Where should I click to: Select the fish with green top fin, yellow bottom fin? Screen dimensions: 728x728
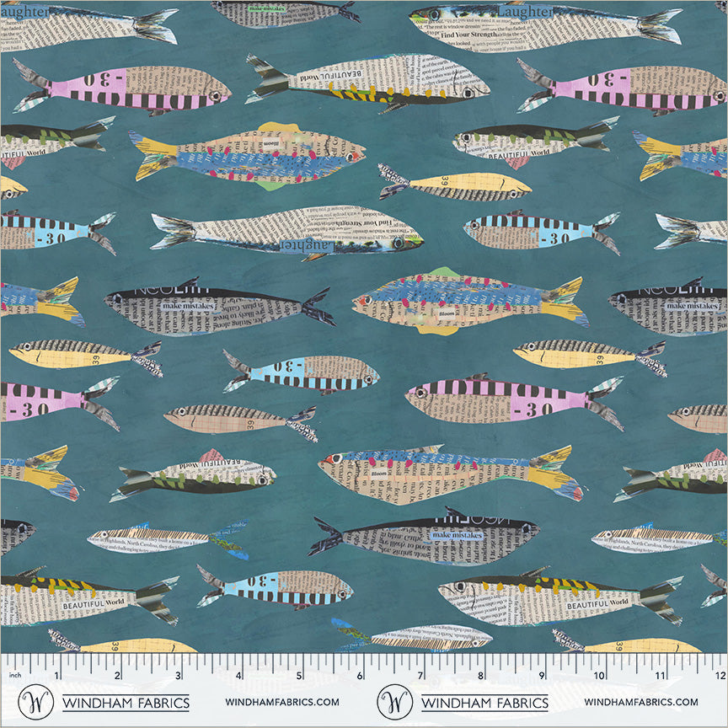470,301
